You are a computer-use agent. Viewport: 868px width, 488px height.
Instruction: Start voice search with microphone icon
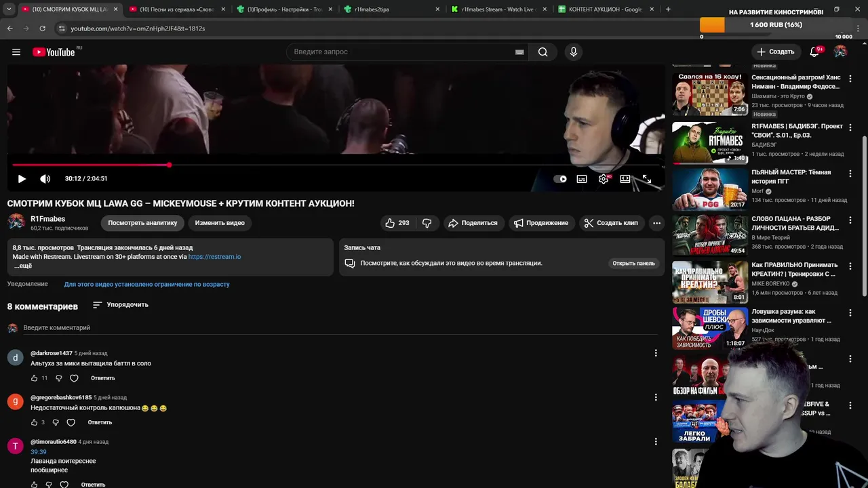coord(574,52)
